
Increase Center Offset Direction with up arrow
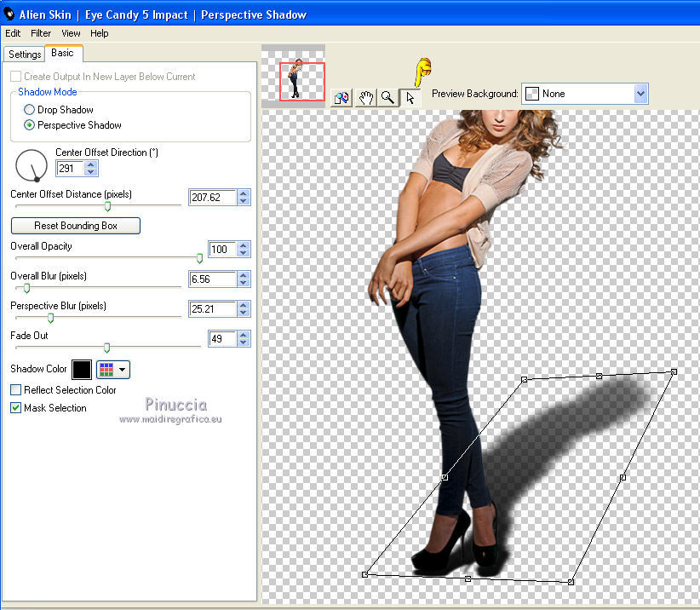pyautogui.click(x=91, y=164)
